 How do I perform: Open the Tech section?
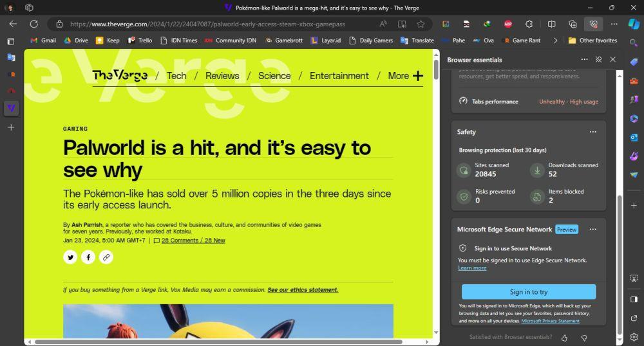pyautogui.click(x=176, y=76)
